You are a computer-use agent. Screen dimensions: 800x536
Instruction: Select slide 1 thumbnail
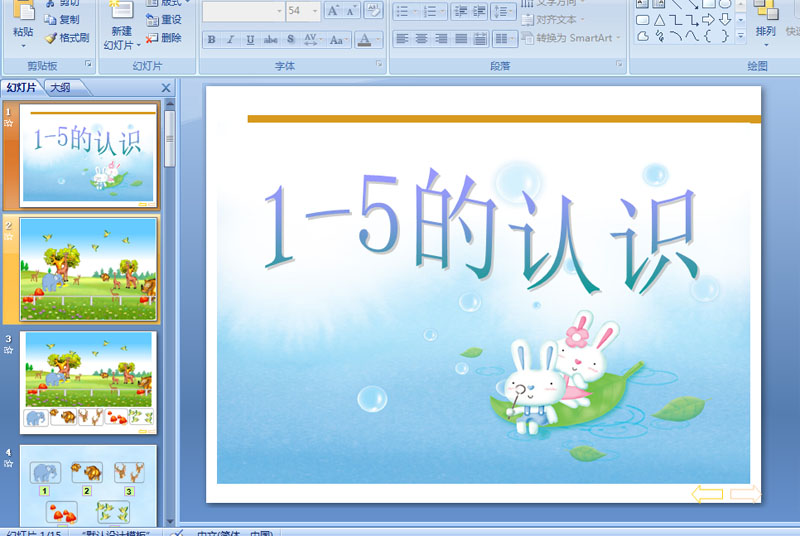[88, 155]
